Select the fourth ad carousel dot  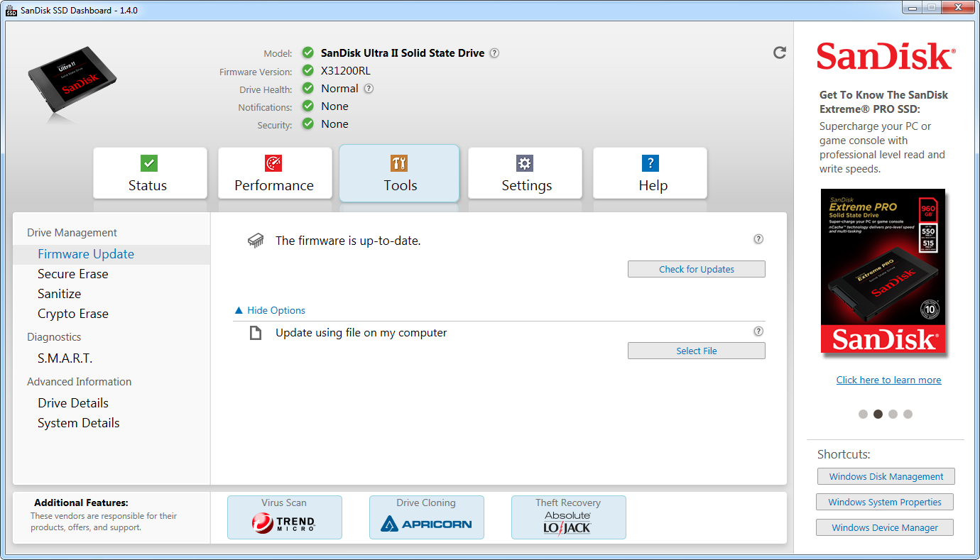[908, 414]
